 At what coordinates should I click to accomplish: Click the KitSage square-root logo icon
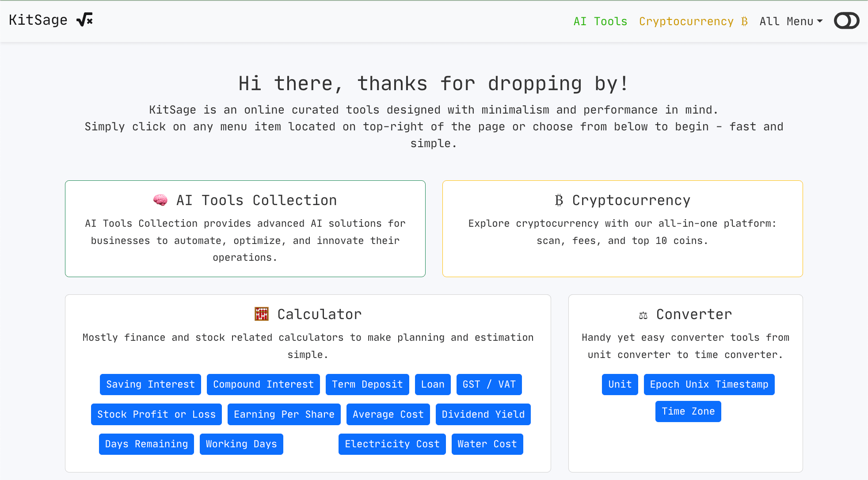[84, 20]
